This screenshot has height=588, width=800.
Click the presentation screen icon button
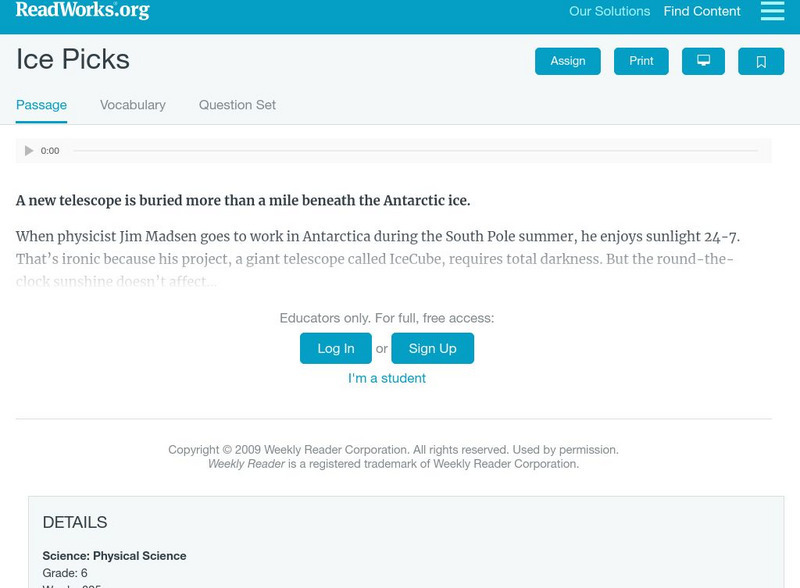pos(703,61)
